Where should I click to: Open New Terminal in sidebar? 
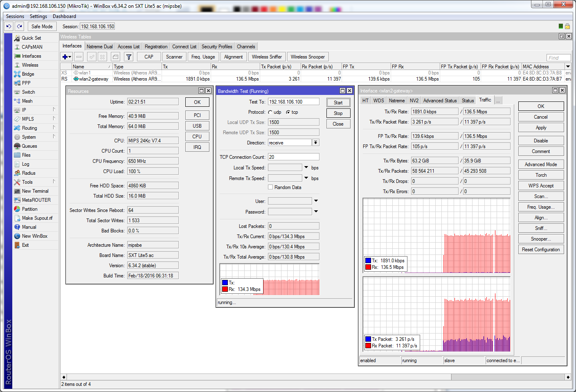tap(35, 191)
